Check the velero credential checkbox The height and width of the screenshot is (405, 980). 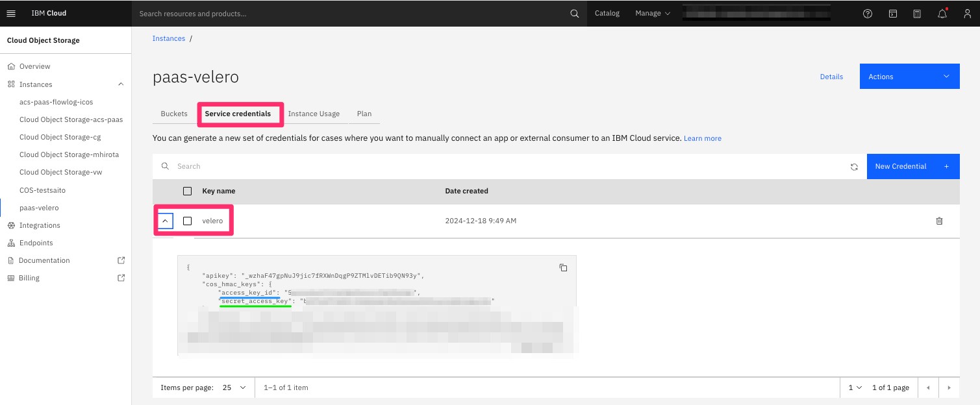click(187, 221)
